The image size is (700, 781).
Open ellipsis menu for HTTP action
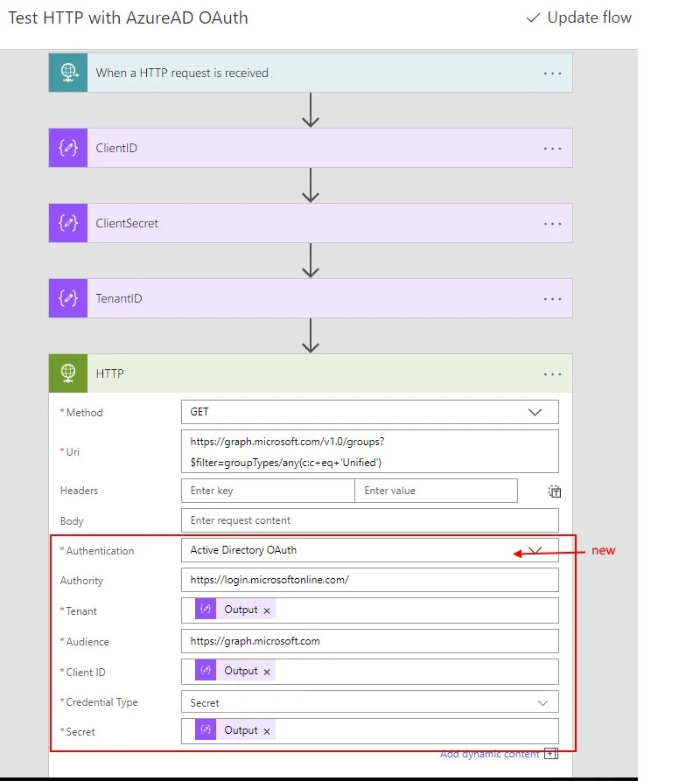point(552,374)
